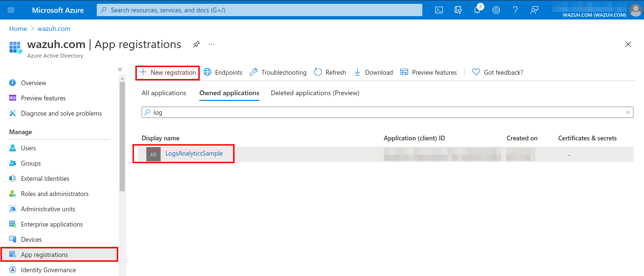Click the LO app thumbnail icon
The width and height of the screenshot is (644, 276).
point(153,154)
